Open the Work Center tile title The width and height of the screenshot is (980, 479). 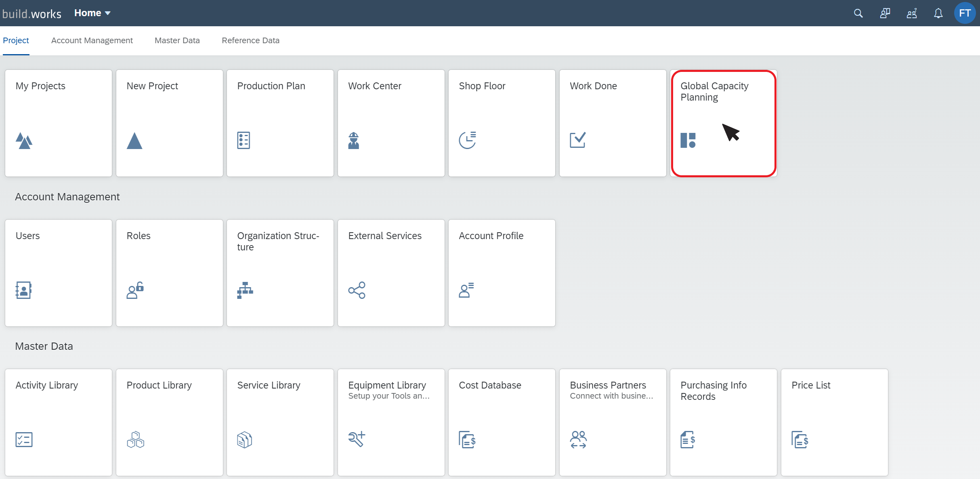(375, 86)
